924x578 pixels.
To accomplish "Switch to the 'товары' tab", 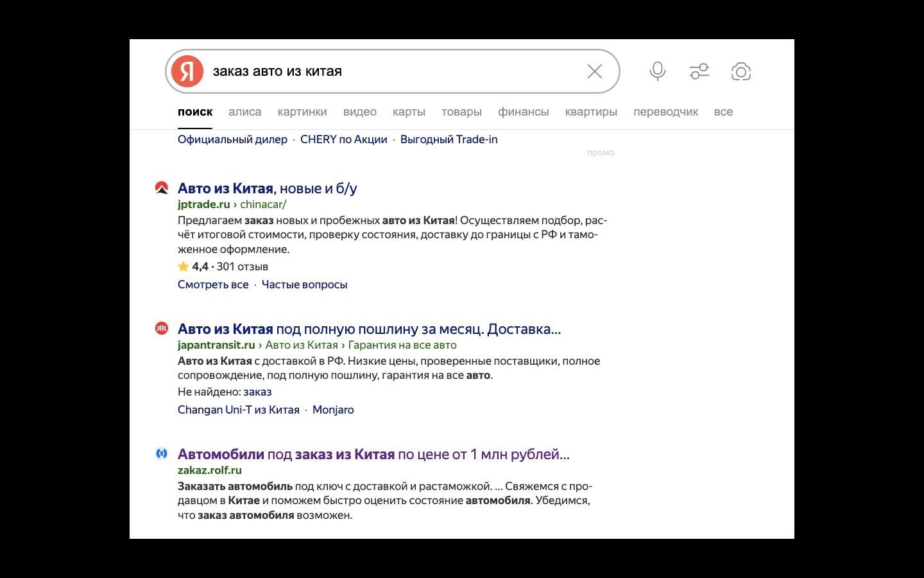I will pyautogui.click(x=461, y=112).
